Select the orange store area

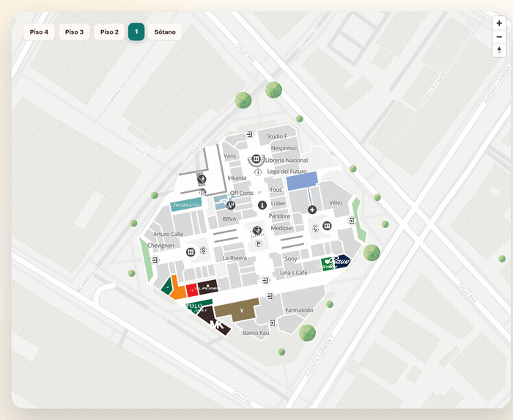click(178, 290)
